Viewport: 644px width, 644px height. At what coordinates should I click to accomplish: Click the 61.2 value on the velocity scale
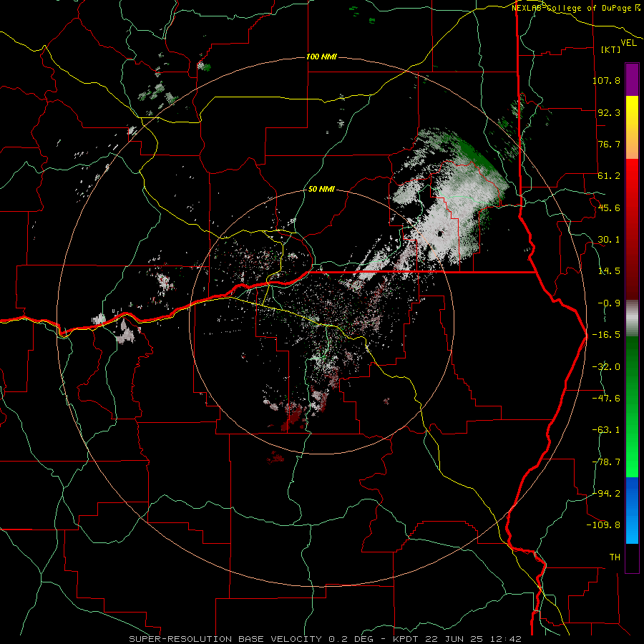(x=609, y=176)
